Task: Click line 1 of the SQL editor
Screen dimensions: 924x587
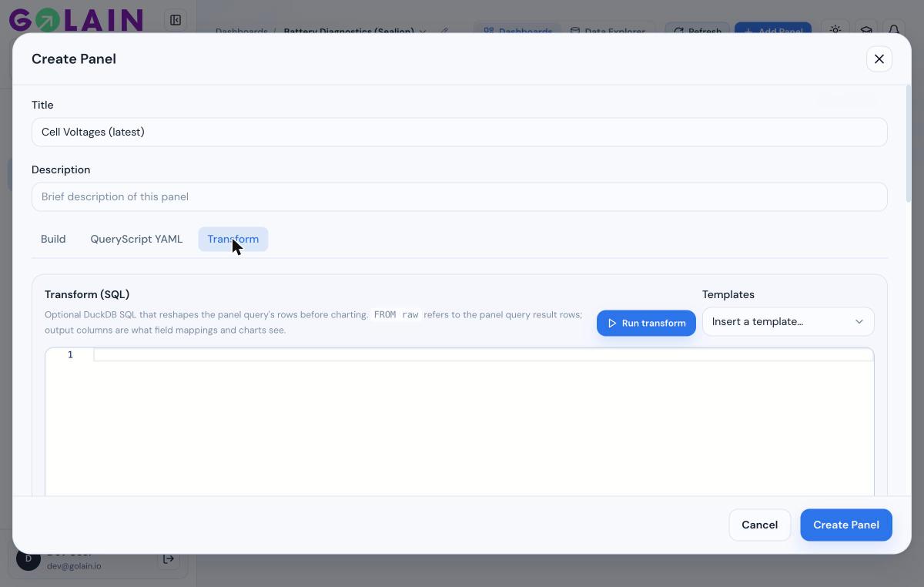Action: pos(484,354)
